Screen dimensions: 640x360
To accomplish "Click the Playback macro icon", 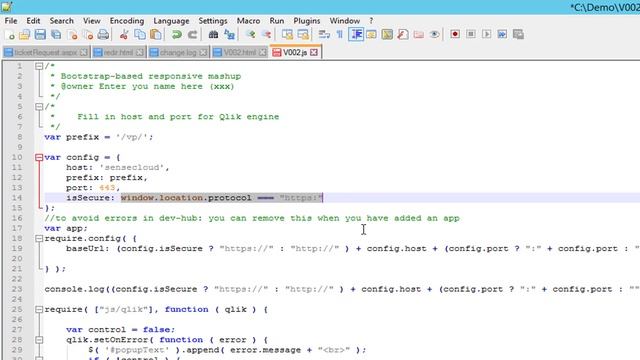I will click(487, 34).
